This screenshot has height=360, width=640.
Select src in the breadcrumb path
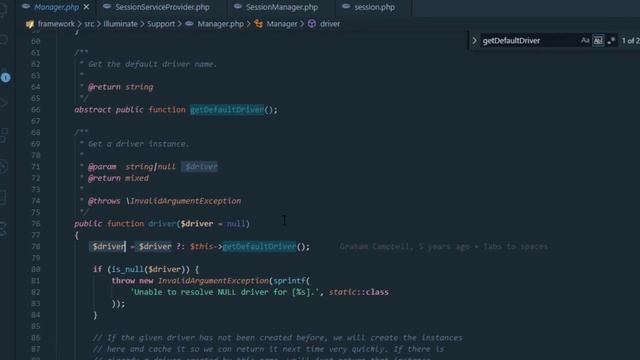point(89,24)
